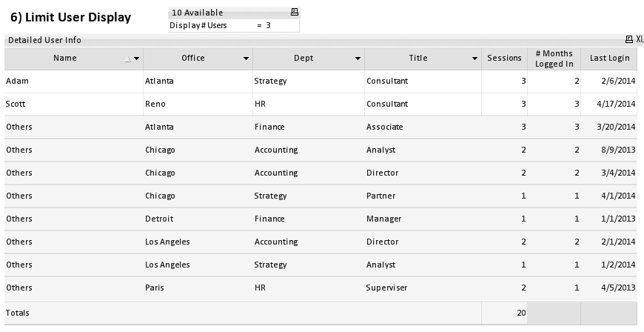
Task: Select the Paris office cell
Action: 155,288
